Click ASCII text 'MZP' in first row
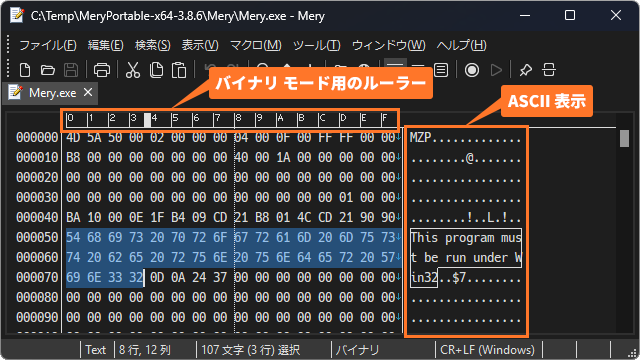640x360 pixels. point(421,138)
